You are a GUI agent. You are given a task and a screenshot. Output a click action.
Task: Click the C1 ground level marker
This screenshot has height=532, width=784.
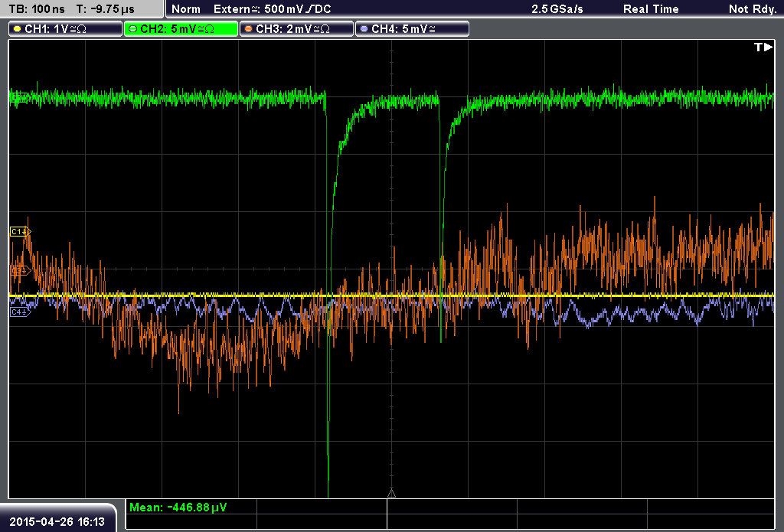click(x=20, y=231)
